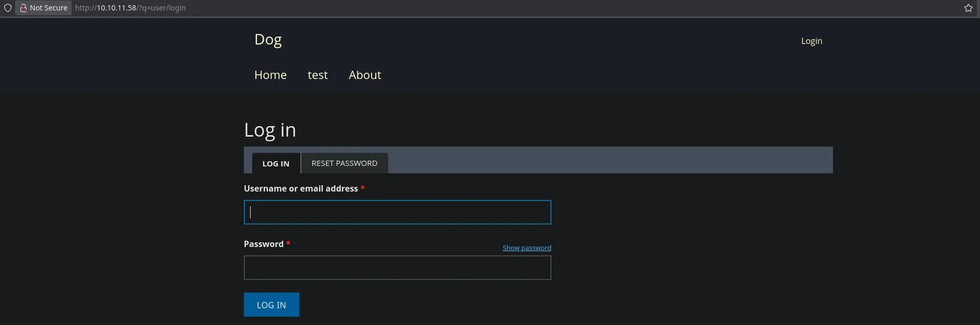Go to the Home menu item
This screenshot has width=980, height=325.
coord(271,75)
